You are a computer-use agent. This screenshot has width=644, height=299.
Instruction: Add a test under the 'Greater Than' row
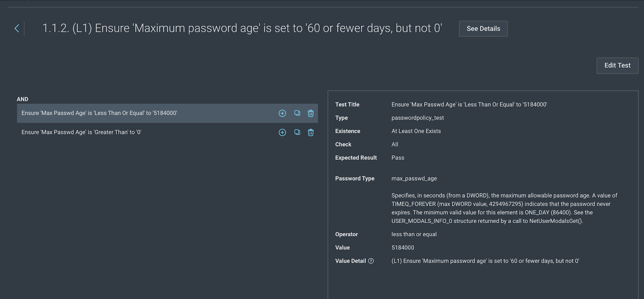pos(282,132)
